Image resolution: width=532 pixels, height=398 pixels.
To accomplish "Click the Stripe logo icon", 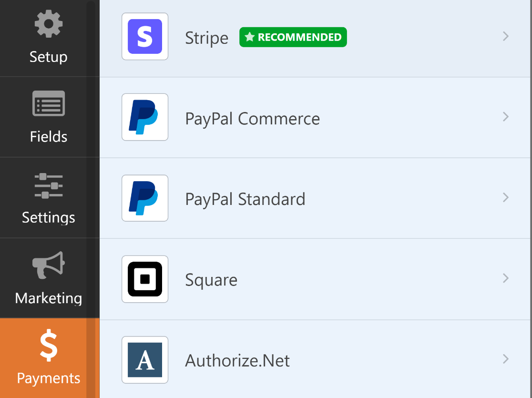I will point(144,36).
